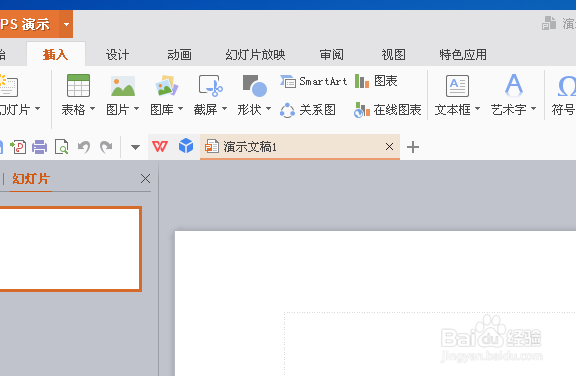Insert an 在线图表 online chart
The image size is (576, 376).
[388, 109]
